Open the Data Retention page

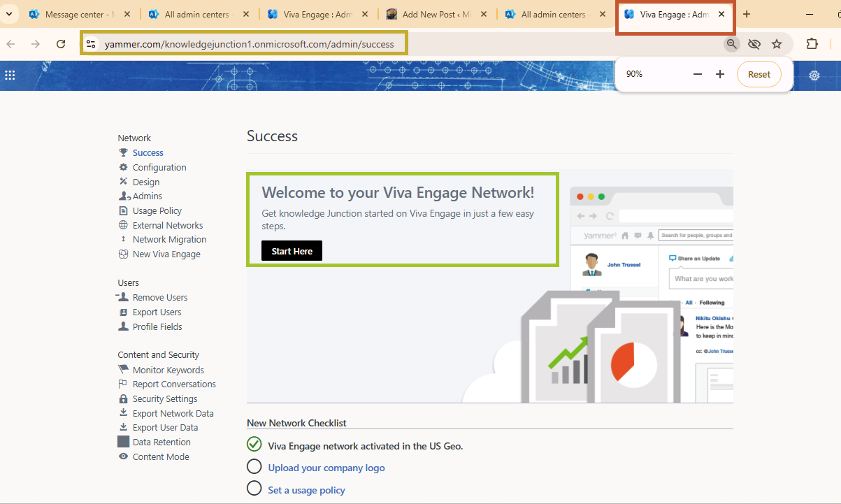tap(161, 442)
